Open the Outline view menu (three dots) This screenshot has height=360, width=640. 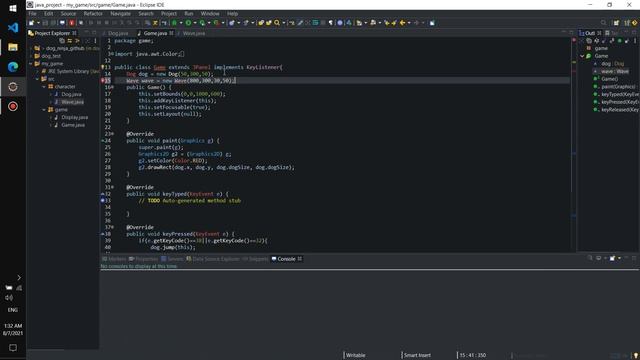point(635,41)
